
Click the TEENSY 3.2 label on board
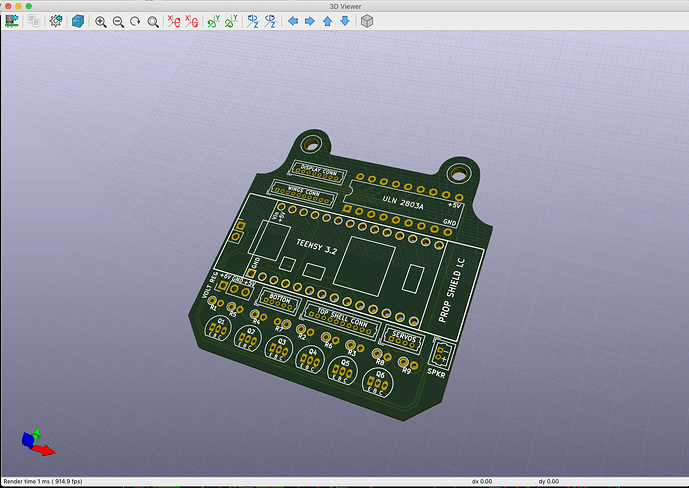click(316, 247)
